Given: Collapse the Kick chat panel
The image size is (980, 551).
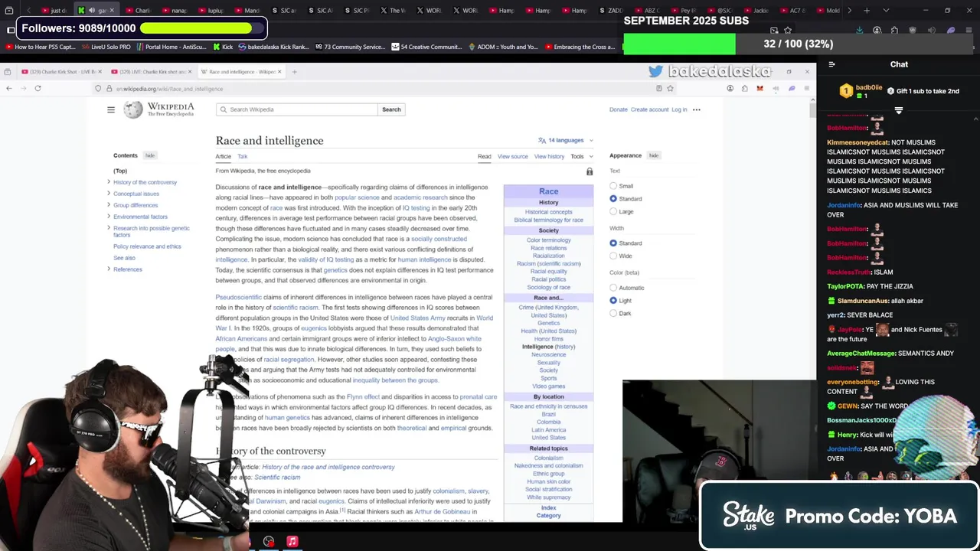Looking at the screenshot, I should (831, 64).
